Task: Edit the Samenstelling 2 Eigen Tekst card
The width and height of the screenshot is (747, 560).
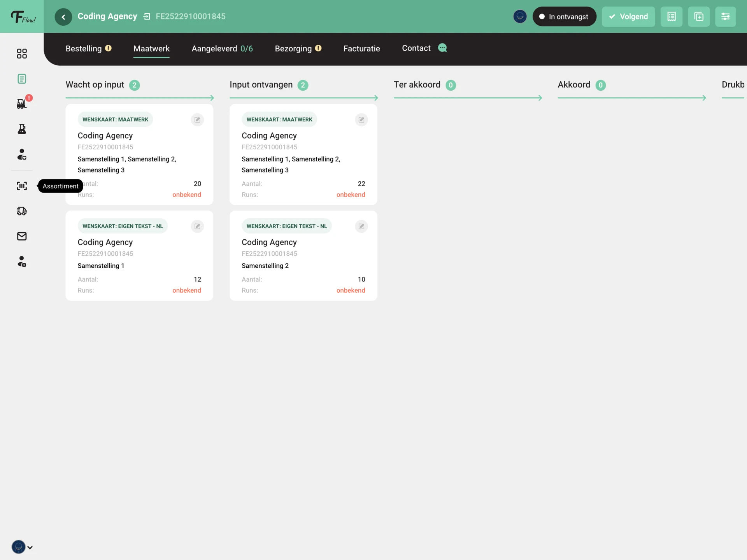Action: tap(361, 226)
